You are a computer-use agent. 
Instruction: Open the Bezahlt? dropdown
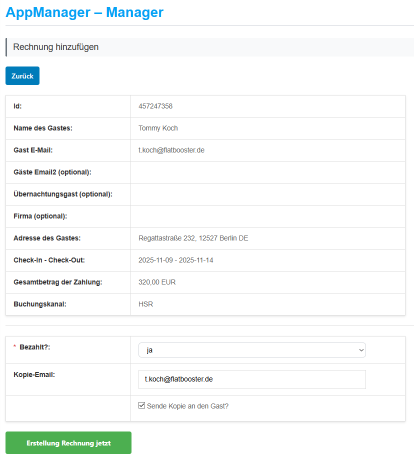click(252, 350)
